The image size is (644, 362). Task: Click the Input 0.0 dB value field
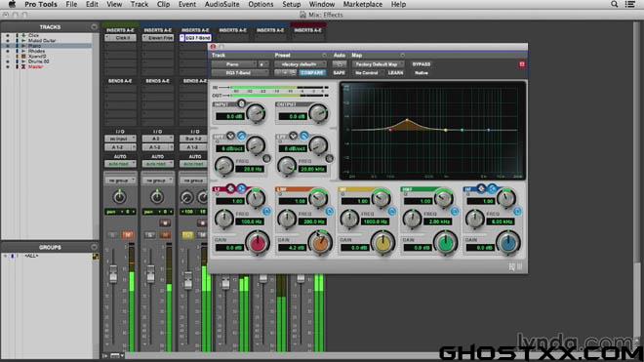pyautogui.click(x=230, y=116)
